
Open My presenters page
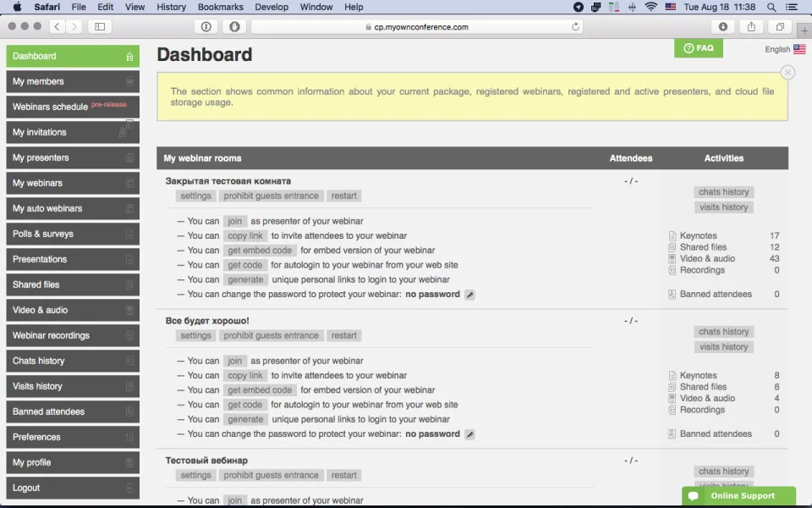coord(73,157)
